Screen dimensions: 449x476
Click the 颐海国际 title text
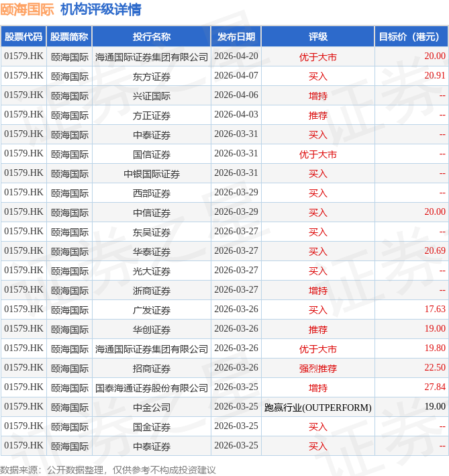27,9
